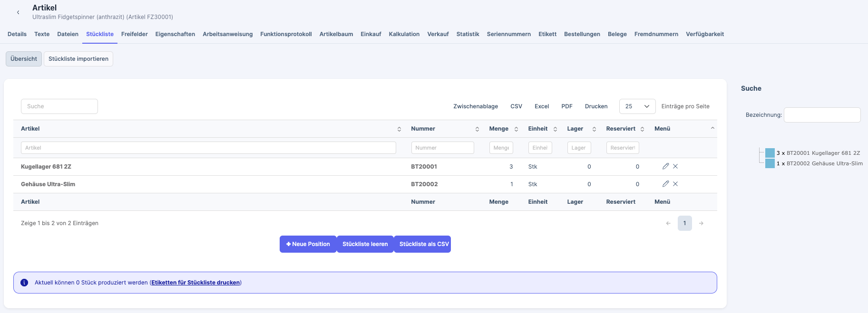Sort the table by Nummer column
868x313 pixels.
(477, 129)
